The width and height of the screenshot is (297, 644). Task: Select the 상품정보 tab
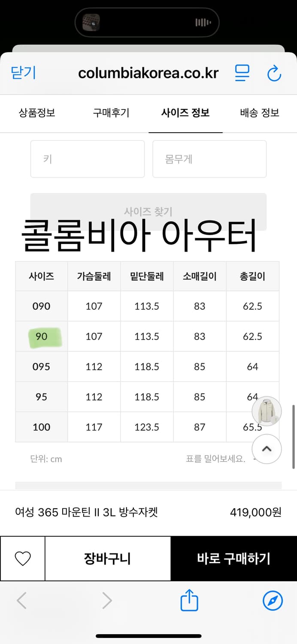(x=36, y=113)
